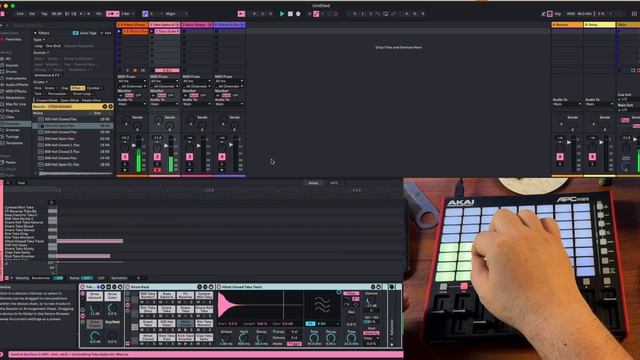Select Templates browser category
This screenshot has height=360, width=640.
[x=14, y=143]
